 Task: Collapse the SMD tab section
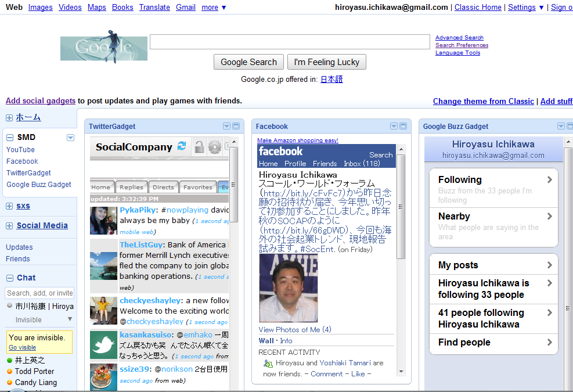click(x=9, y=138)
